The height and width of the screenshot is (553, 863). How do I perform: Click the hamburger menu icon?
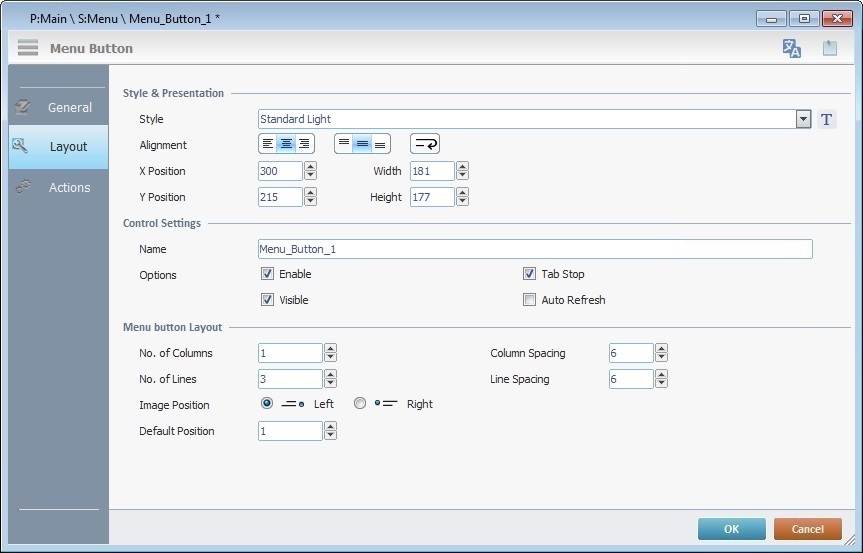click(x=28, y=48)
